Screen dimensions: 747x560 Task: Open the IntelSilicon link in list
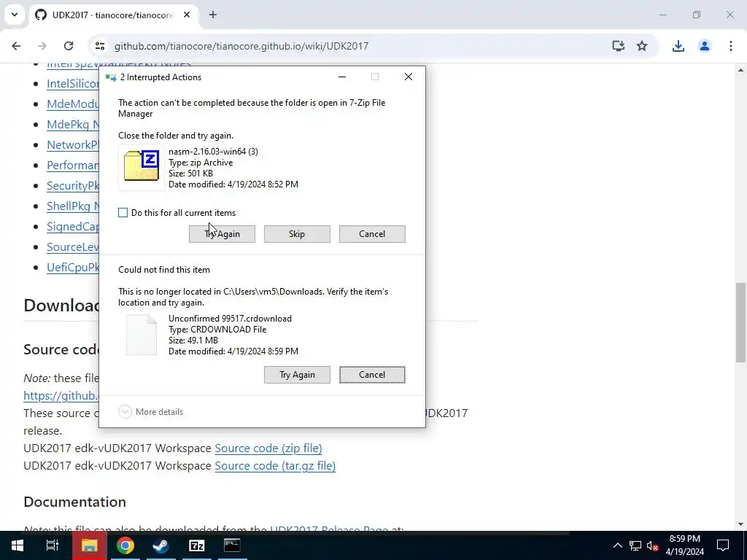tap(73, 83)
